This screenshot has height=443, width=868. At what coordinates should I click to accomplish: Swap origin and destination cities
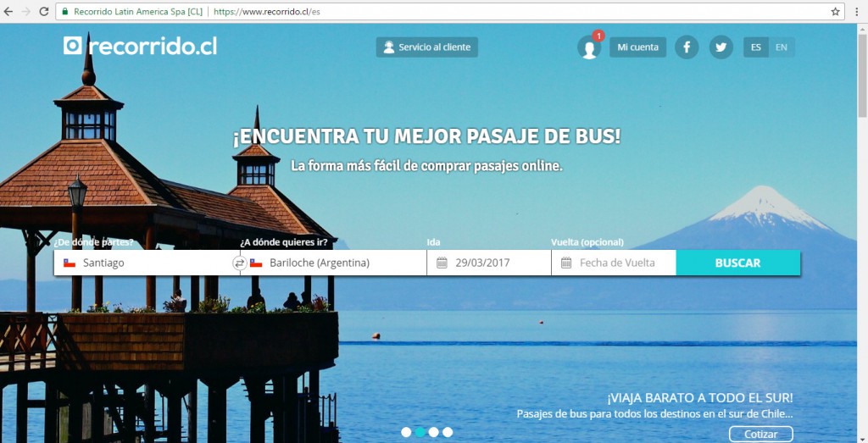point(239,263)
